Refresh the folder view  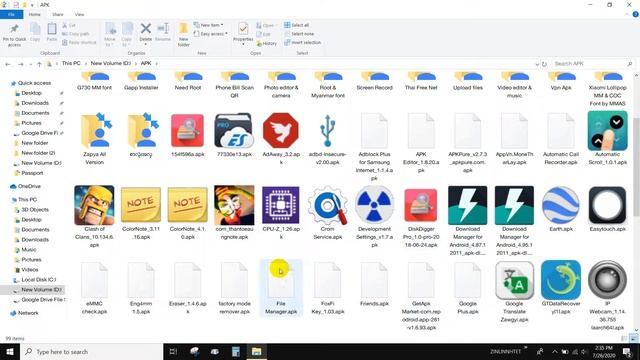[544, 64]
